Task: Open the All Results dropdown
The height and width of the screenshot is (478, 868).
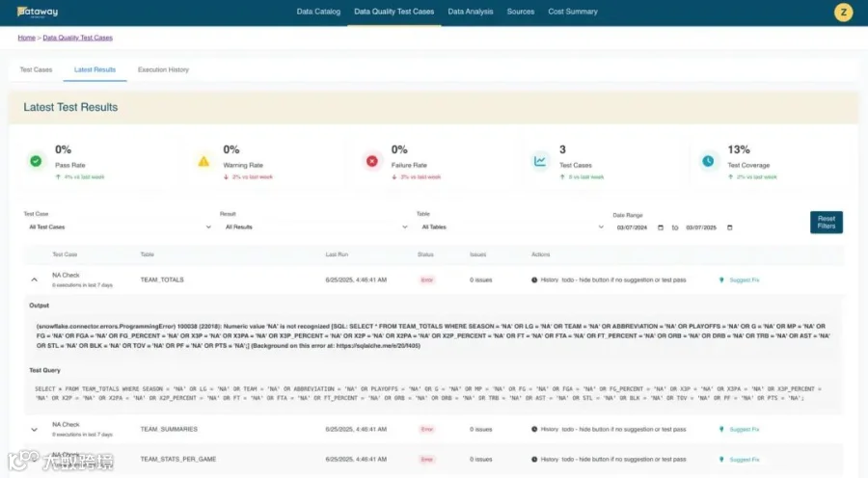Action: click(x=316, y=226)
